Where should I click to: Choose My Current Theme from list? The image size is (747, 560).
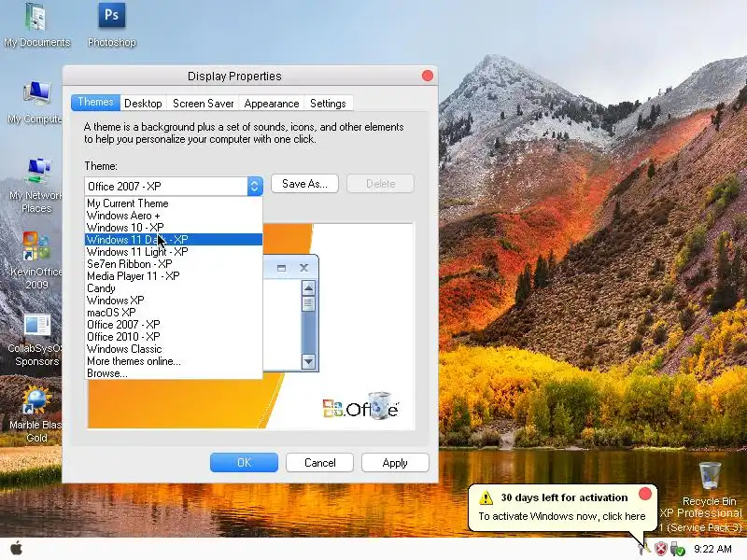click(174, 203)
